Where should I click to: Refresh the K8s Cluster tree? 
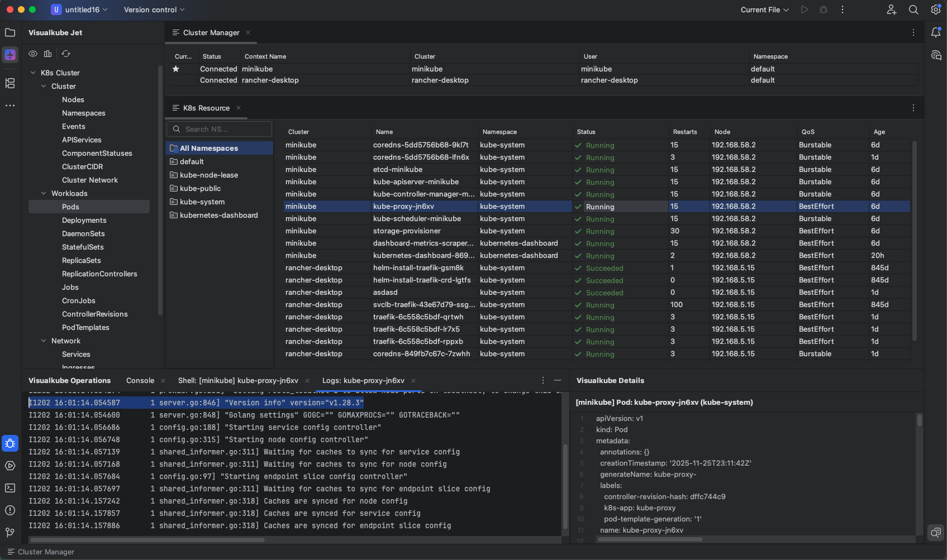point(66,54)
